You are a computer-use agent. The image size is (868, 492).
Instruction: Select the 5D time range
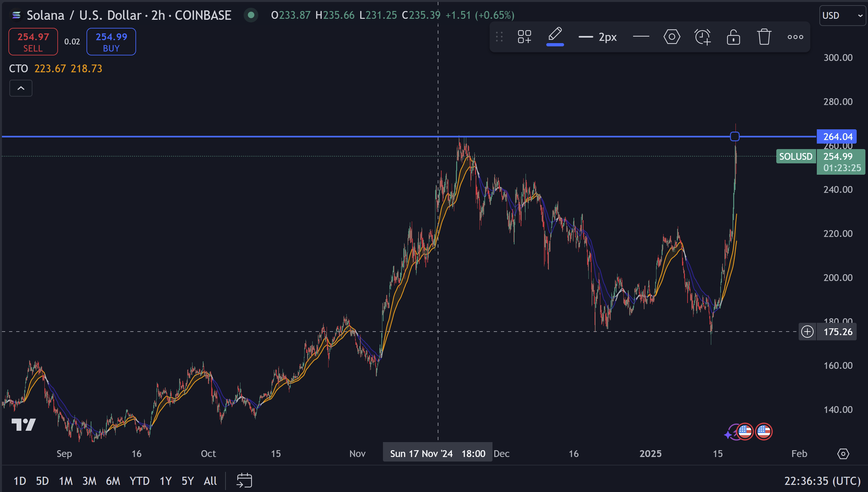coord(42,481)
